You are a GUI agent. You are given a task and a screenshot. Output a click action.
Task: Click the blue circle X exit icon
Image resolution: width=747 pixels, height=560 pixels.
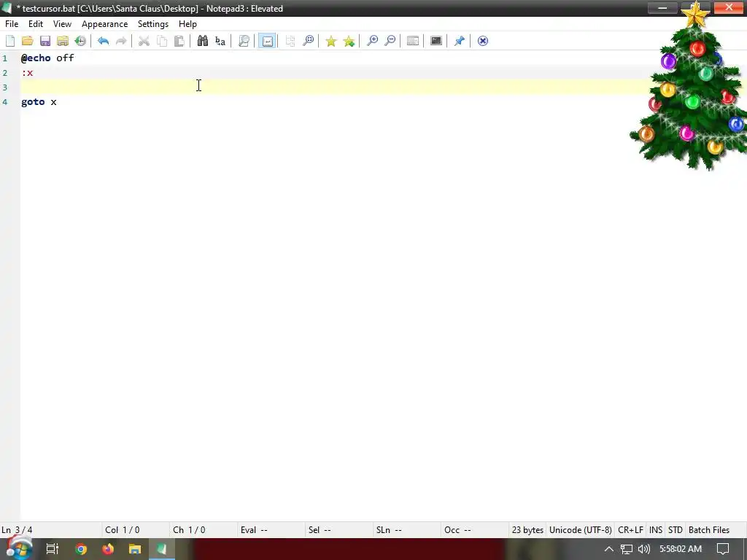coord(483,41)
